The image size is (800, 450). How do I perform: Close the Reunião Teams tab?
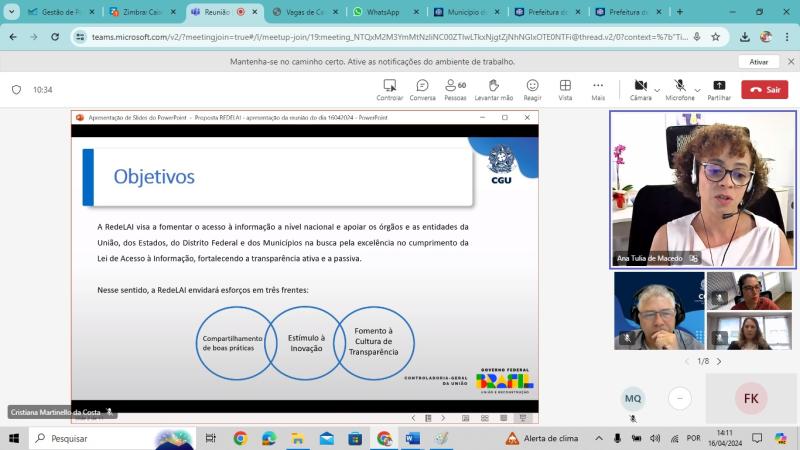point(255,12)
